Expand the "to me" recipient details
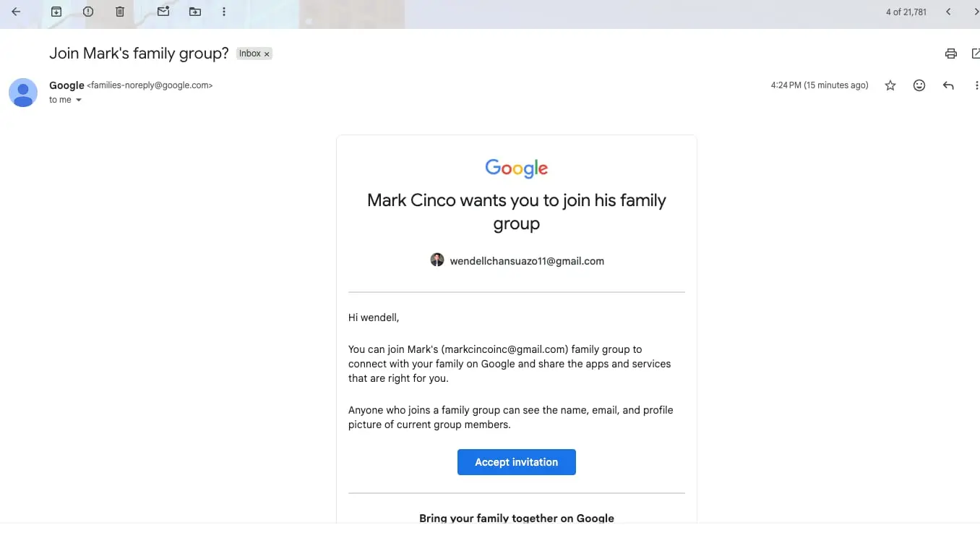 click(x=79, y=100)
